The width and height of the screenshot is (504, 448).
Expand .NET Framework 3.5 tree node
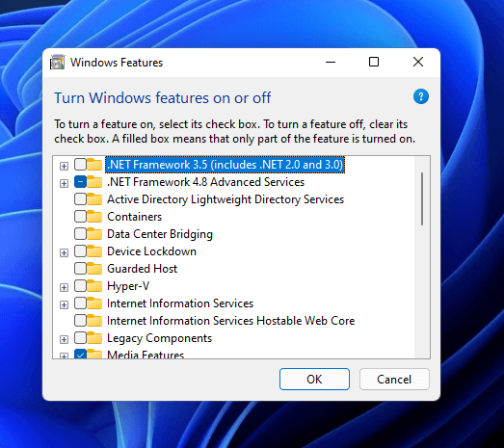pos(64,166)
